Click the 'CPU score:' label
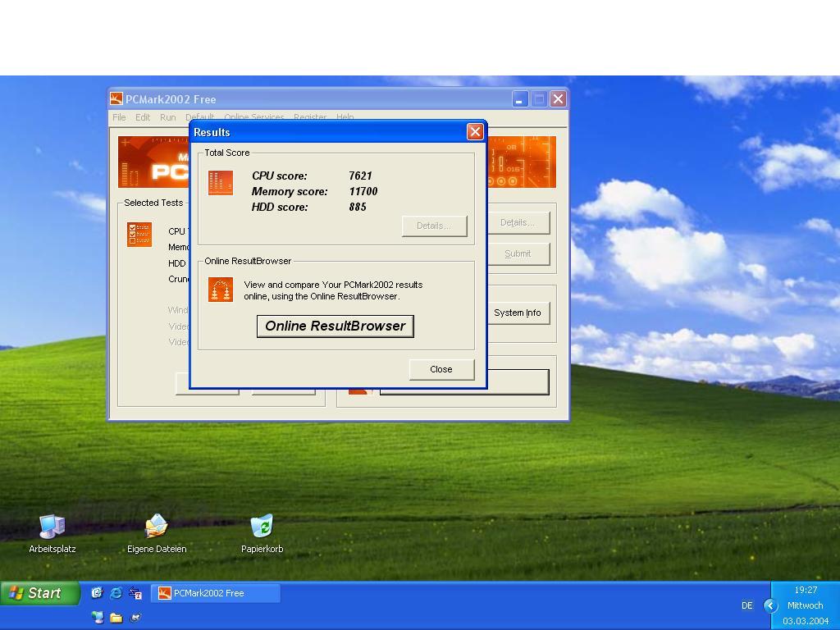 coord(279,176)
